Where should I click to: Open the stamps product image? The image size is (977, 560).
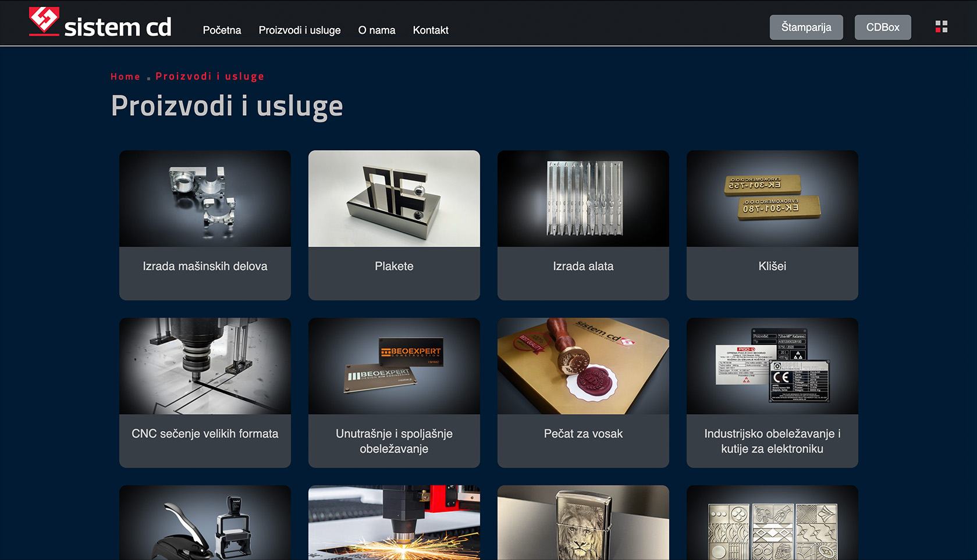click(205, 523)
